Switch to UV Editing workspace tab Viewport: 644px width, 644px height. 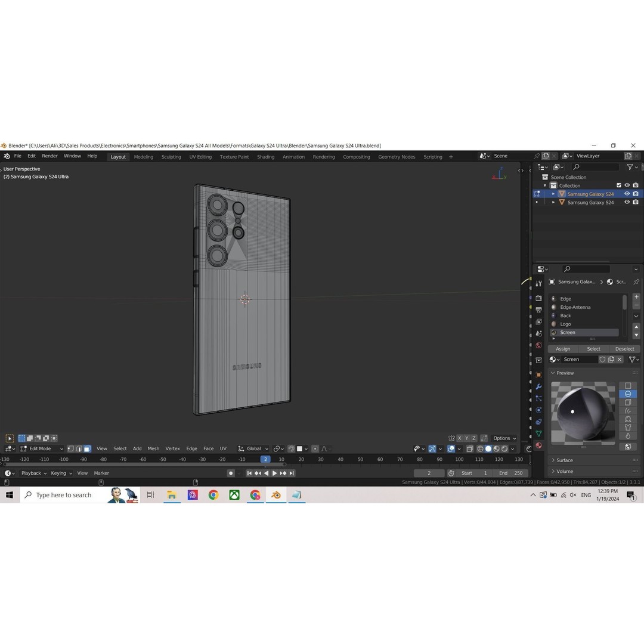[x=200, y=157]
